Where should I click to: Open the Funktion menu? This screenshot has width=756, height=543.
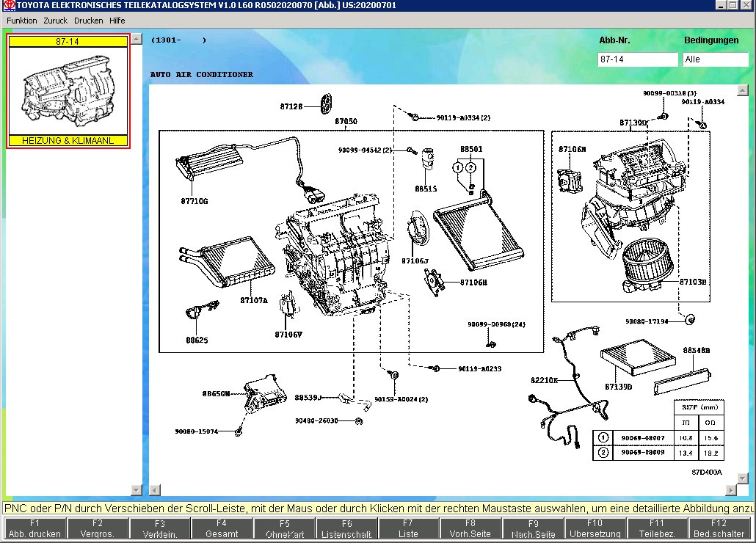[x=22, y=21]
